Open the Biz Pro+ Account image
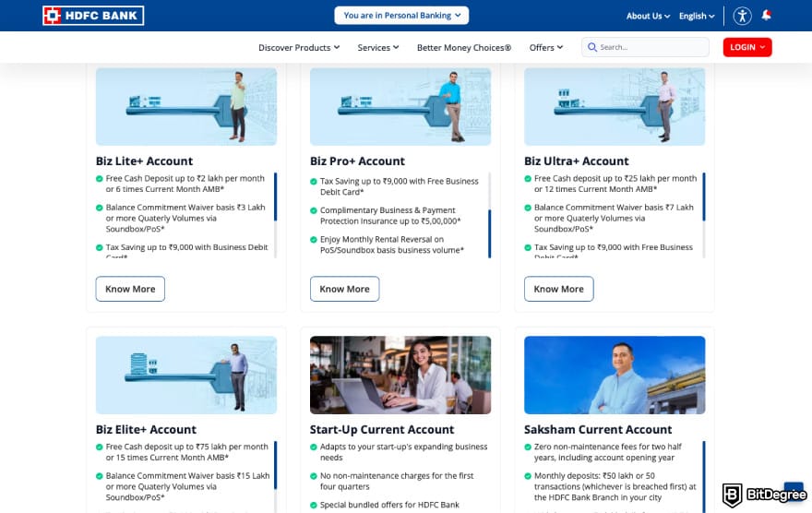Image resolution: width=812 pixels, height=513 pixels. 400,106
